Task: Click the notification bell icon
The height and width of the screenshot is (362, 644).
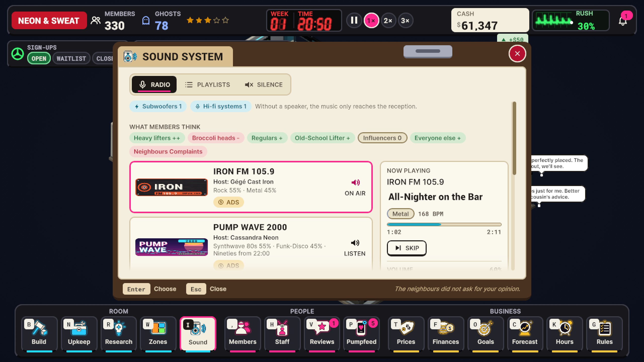Action: [623, 21]
